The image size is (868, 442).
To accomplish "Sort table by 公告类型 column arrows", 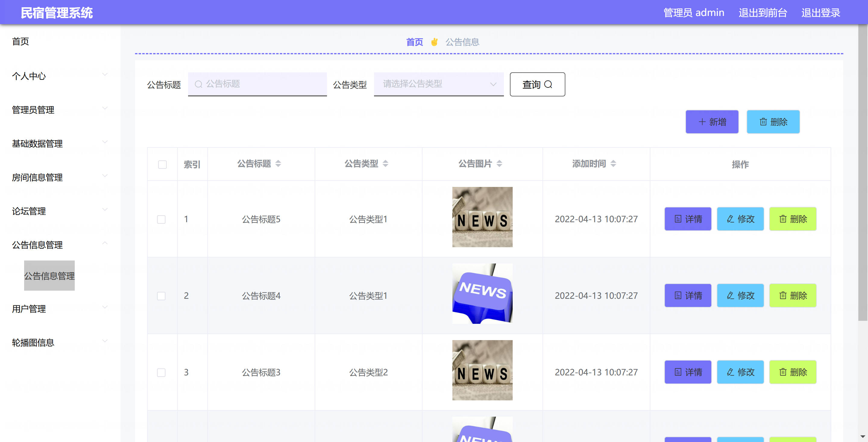I will (385, 164).
